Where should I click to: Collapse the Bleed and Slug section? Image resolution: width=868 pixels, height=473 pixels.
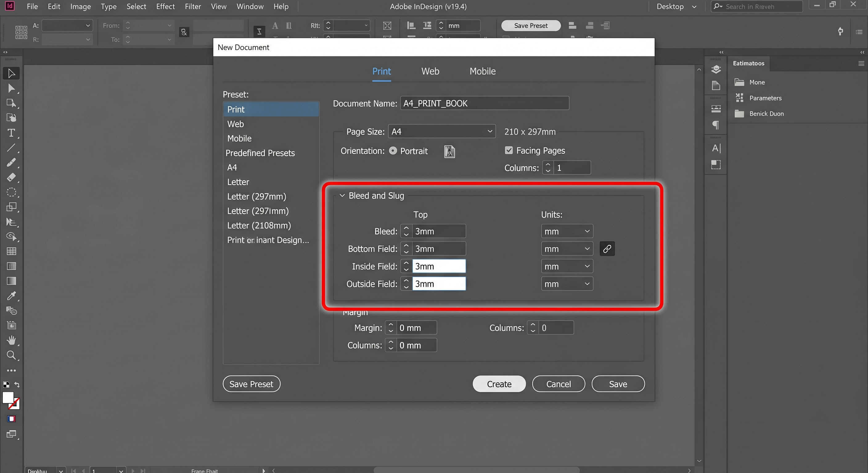(342, 195)
